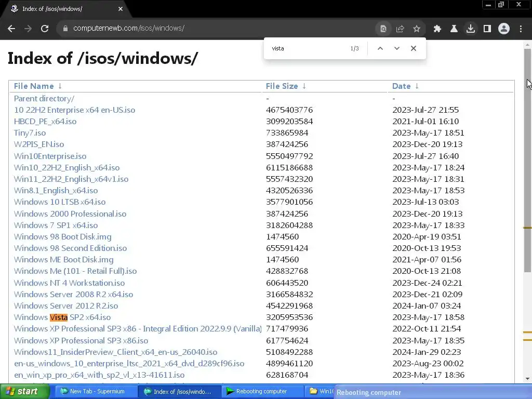This screenshot has height=399, width=532.
Task: Open en-us_windows_10_enterprise_ltsc_2021 iso link
Action: click(129, 364)
